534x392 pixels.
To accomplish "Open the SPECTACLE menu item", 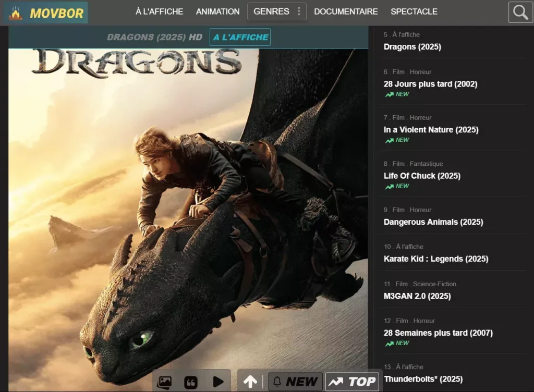I will pyautogui.click(x=414, y=11).
